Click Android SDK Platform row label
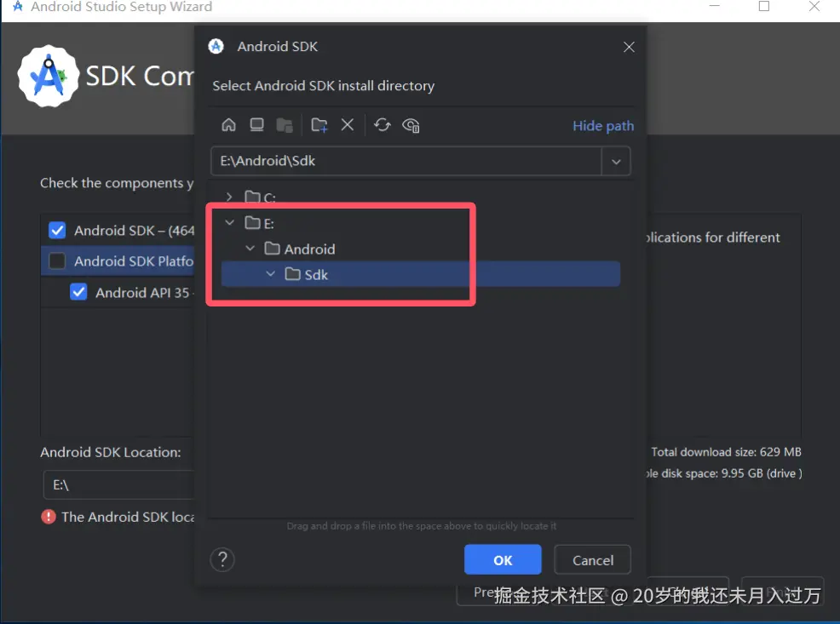Viewport: 840px width, 624px height. tap(134, 261)
